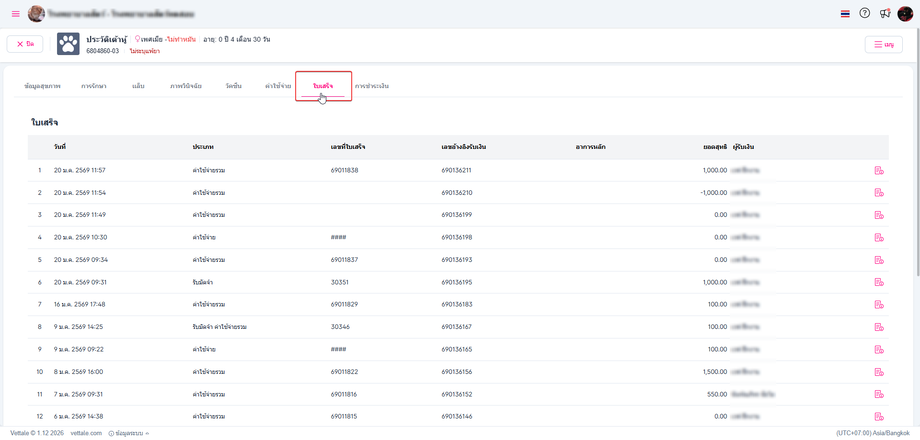Click the ไม่ระบุแพ้ยา allergy label
This screenshot has width=920, height=440.
(145, 51)
